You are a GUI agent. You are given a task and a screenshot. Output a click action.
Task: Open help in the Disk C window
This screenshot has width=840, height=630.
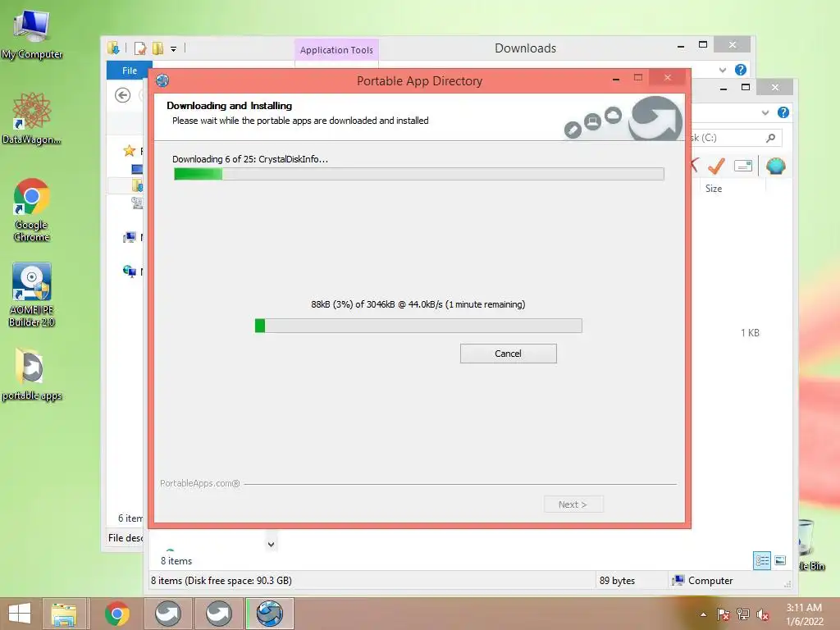783,112
